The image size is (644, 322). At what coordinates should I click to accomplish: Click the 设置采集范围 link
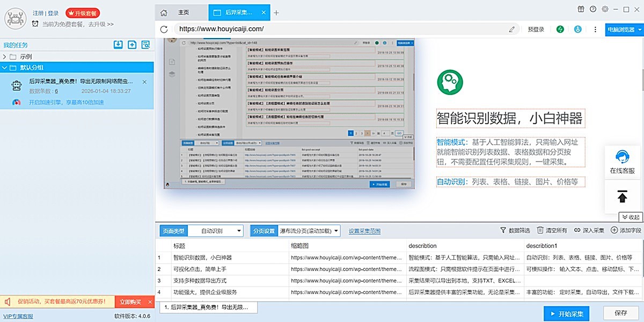364,231
